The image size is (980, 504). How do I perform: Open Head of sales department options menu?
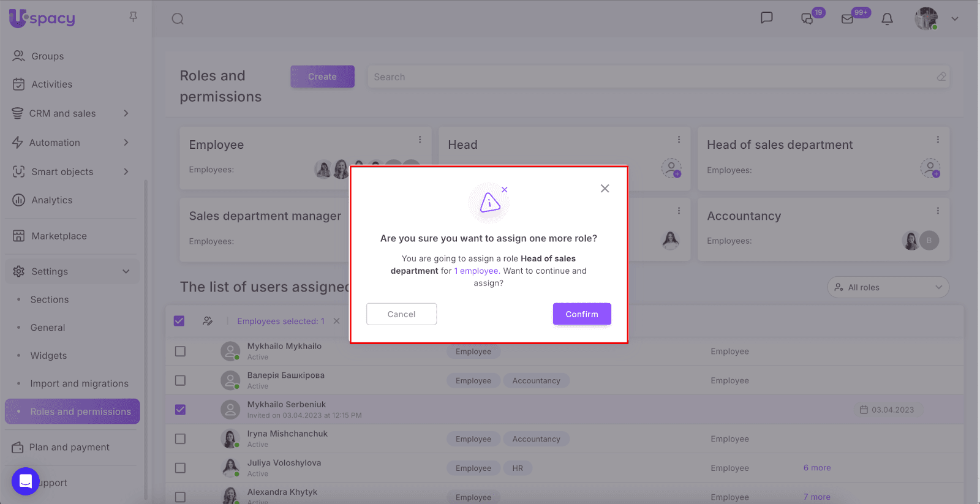(x=938, y=140)
